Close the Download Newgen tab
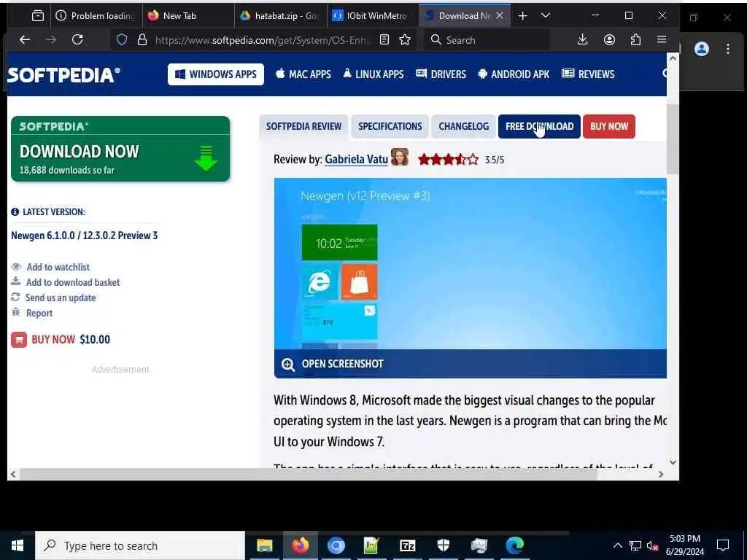Viewport: 747px width, 560px height. coord(500,16)
